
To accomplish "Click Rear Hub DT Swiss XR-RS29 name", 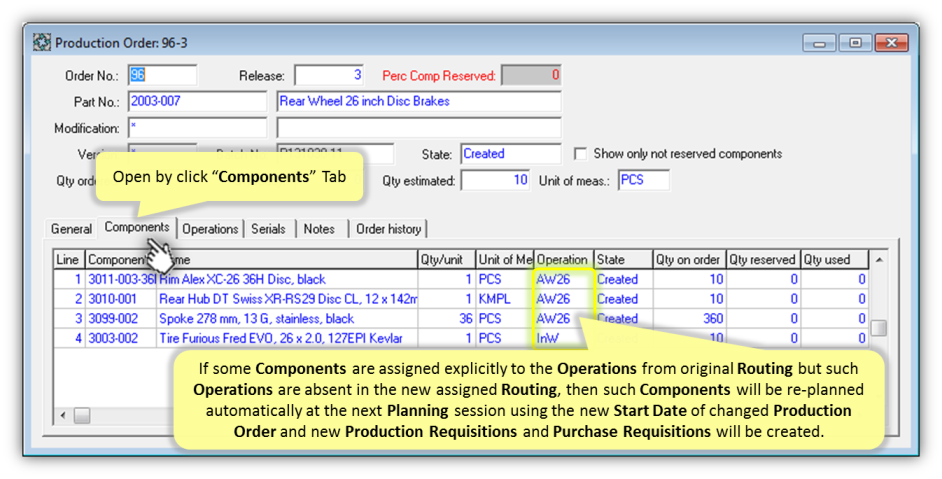I will point(287,299).
